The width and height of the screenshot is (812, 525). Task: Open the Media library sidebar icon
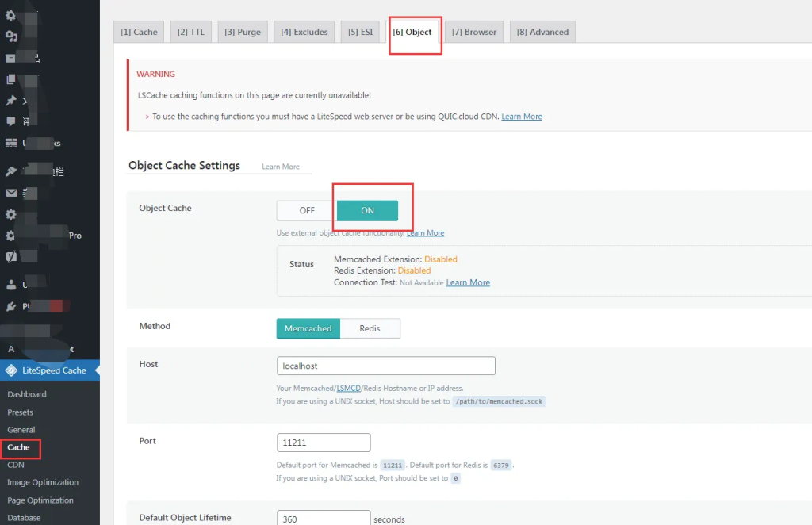11,36
